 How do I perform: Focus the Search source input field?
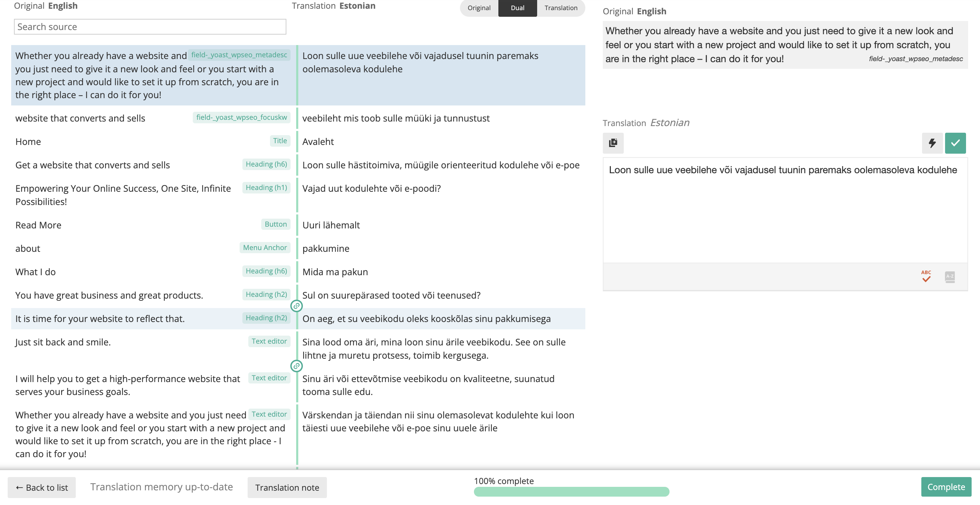point(150,27)
